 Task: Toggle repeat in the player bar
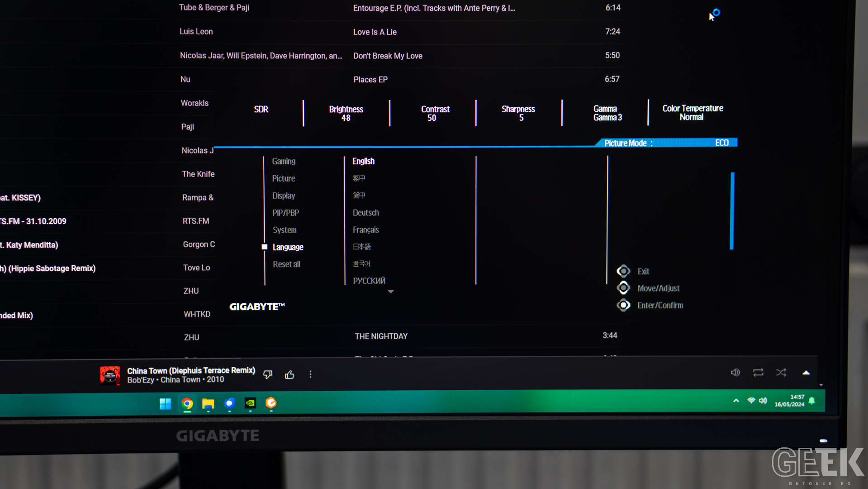click(758, 373)
